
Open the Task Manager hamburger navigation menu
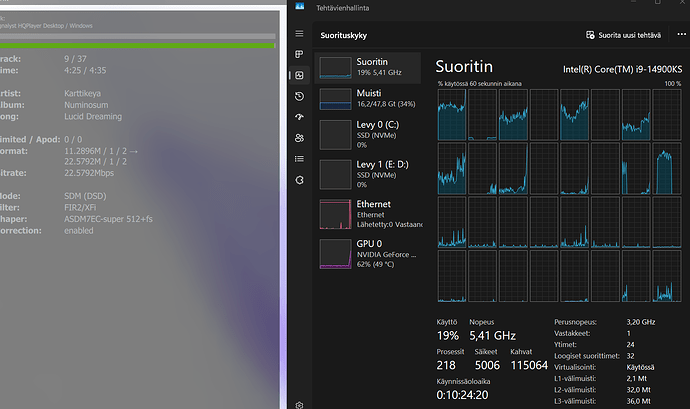pyautogui.click(x=299, y=34)
